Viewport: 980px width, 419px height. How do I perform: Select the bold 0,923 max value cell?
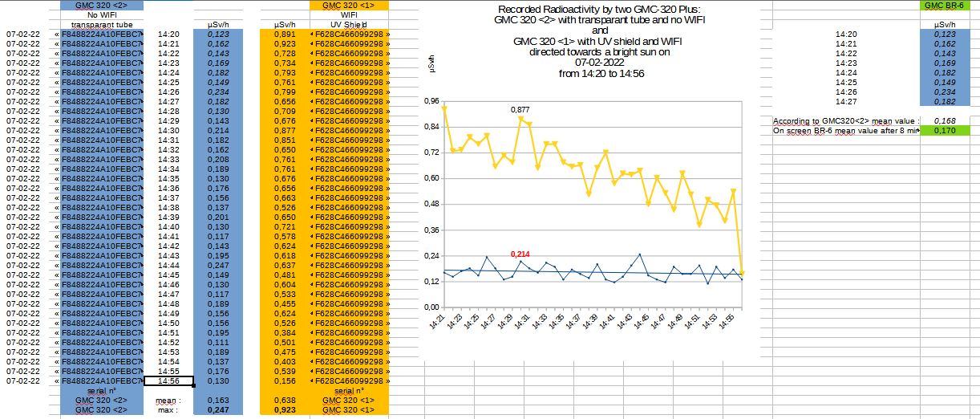[x=286, y=409]
